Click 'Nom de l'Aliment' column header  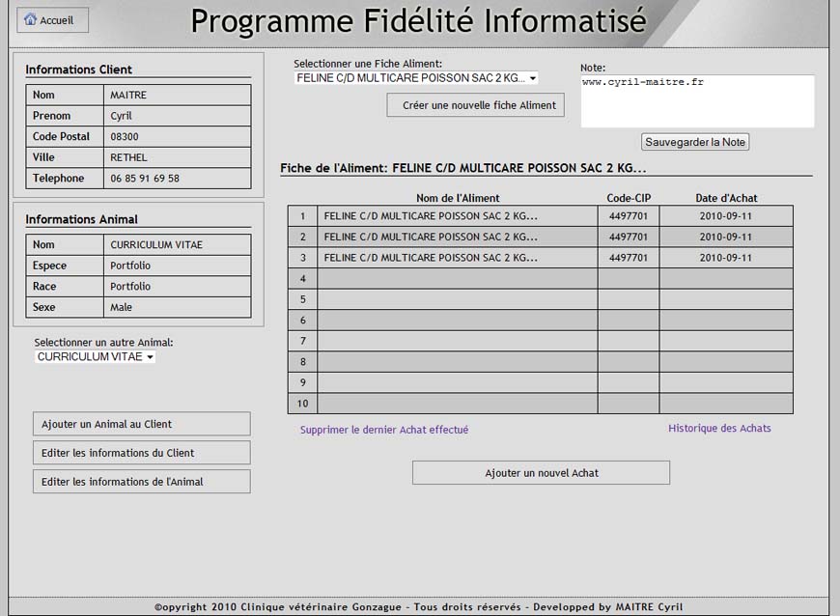(x=458, y=198)
